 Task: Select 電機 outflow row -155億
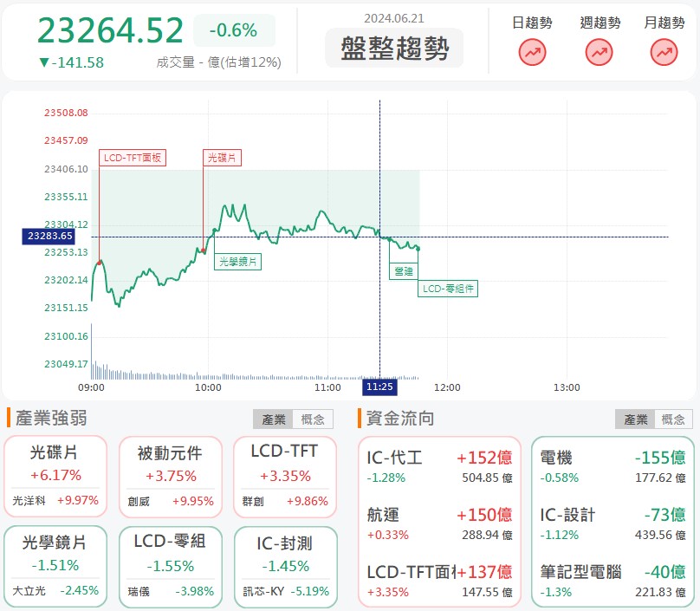pyautogui.click(x=612, y=467)
